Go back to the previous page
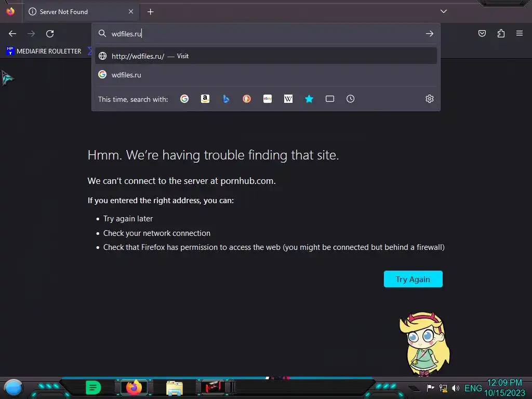 coord(12,34)
